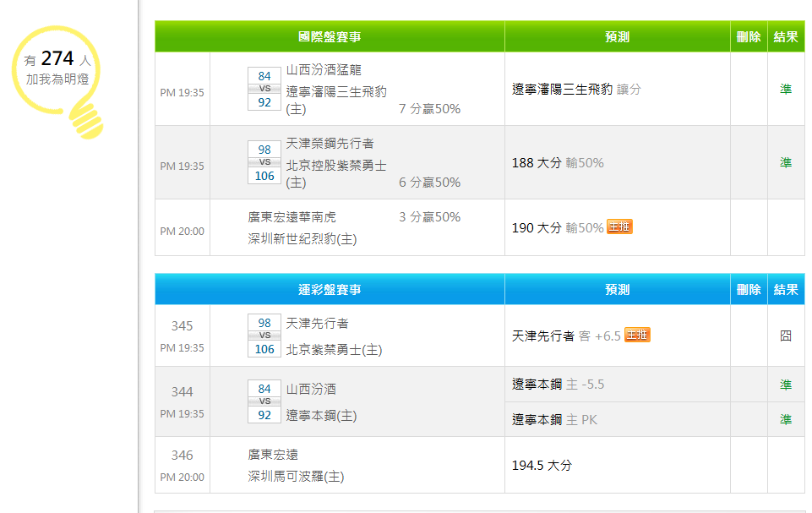Click the 遼寧瀋陽三生飛豹 讓分 prediction
The height and width of the screenshot is (513, 812).
pos(576,89)
